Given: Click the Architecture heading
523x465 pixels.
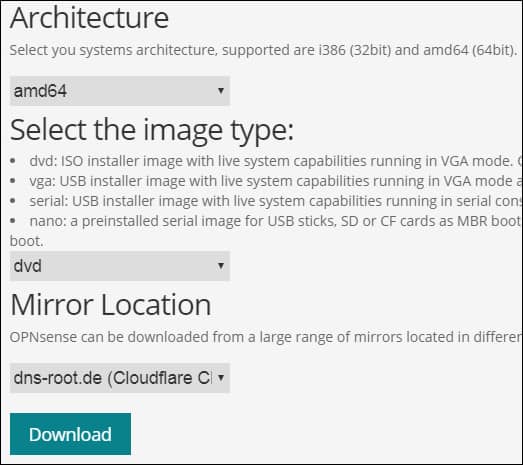Looking at the screenshot, I should (89, 18).
